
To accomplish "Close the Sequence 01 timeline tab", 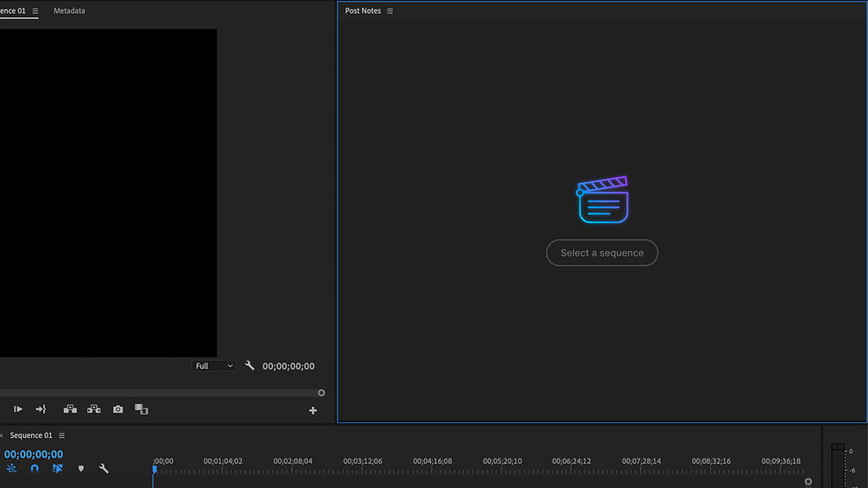I will [2, 435].
